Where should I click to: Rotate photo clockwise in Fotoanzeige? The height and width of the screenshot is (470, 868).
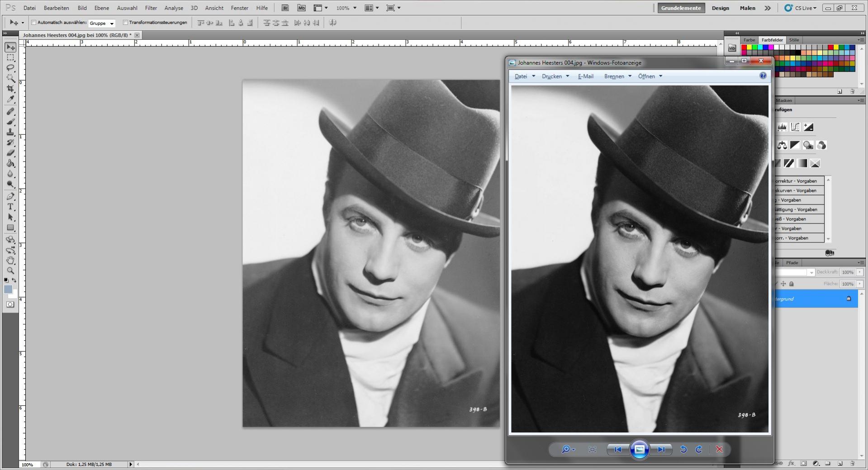click(699, 449)
